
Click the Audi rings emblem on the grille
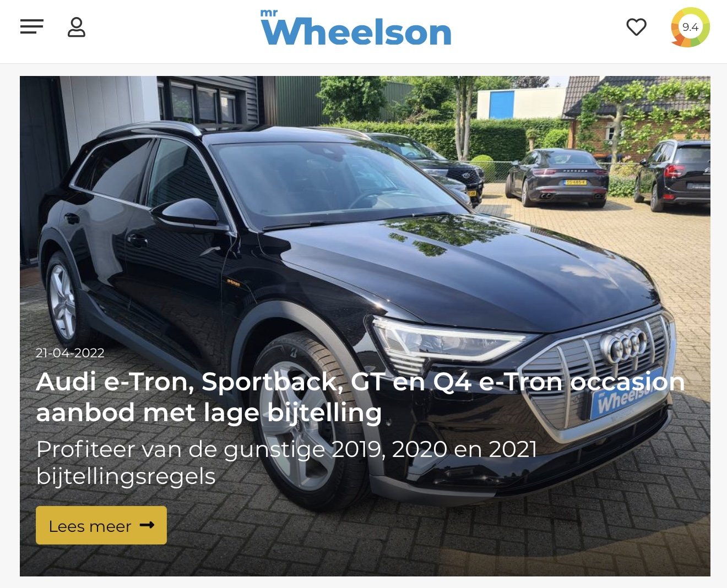pyautogui.click(x=624, y=346)
